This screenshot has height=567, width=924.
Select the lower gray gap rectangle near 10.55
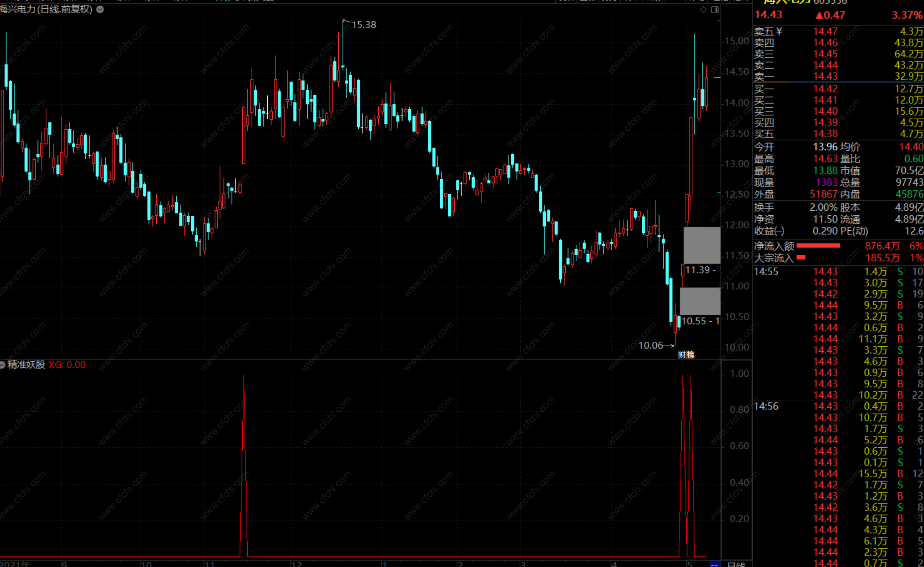click(x=700, y=301)
